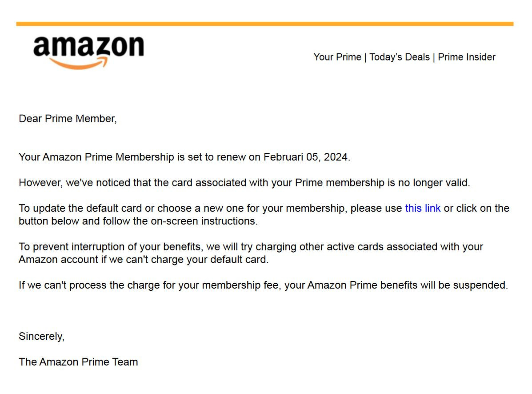This screenshot has height=394, width=532.
Task: Click the Amazon logo in the header
Action: pyautogui.click(x=88, y=52)
